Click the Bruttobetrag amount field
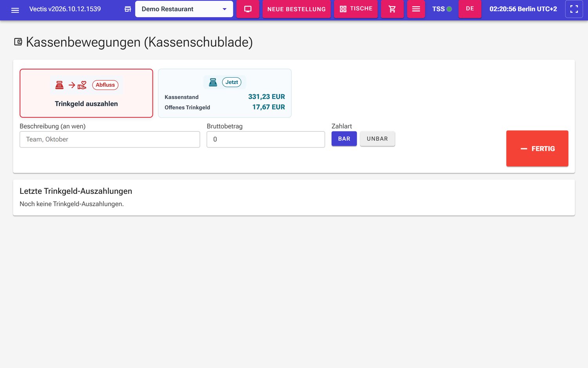Image resolution: width=588 pixels, height=368 pixels. tap(266, 139)
